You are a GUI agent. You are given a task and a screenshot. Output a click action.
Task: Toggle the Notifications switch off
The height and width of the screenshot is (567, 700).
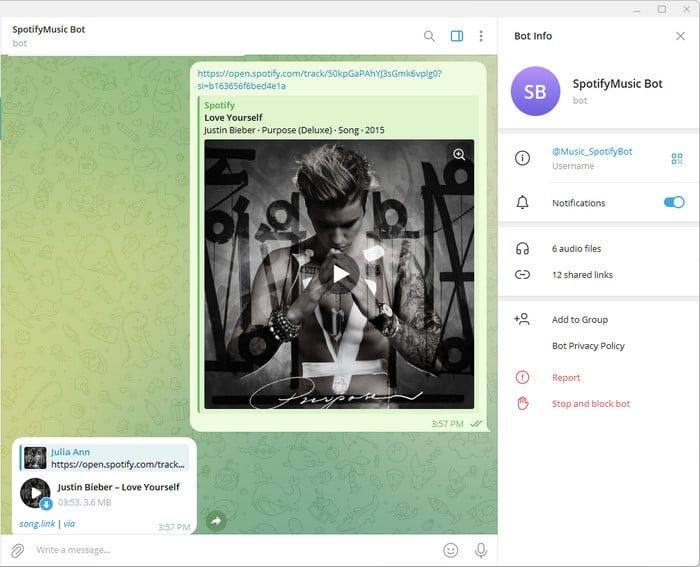tap(674, 202)
